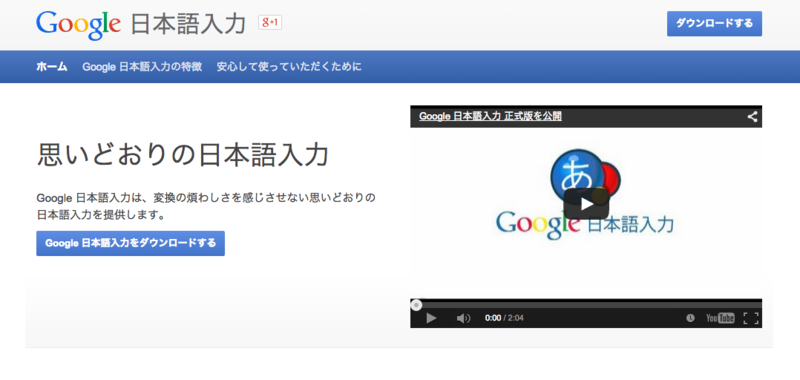Open 安心して使っていただくために tab
This screenshot has width=800, height=380.
click(x=289, y=66)
